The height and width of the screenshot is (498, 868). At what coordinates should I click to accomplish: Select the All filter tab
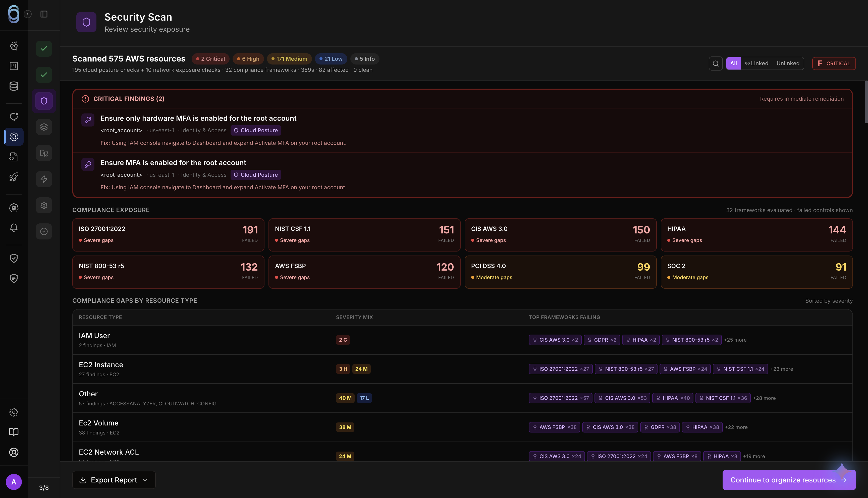[734, 63]
